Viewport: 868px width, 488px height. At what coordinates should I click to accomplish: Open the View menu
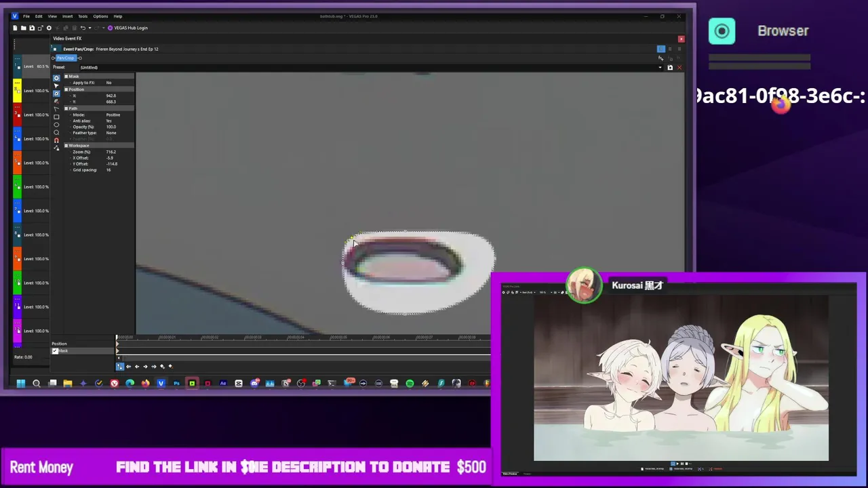coord(52,16)
